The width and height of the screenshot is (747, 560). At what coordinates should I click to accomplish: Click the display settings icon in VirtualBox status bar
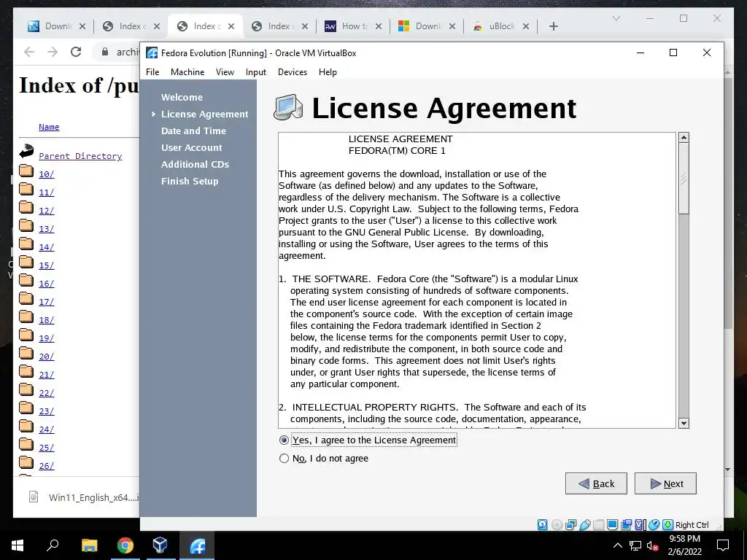click(612, 525)
